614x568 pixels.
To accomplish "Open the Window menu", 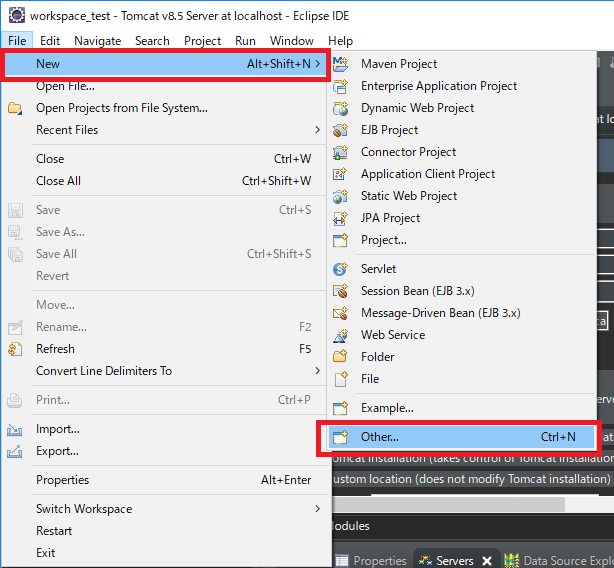I will pos(292,41).
